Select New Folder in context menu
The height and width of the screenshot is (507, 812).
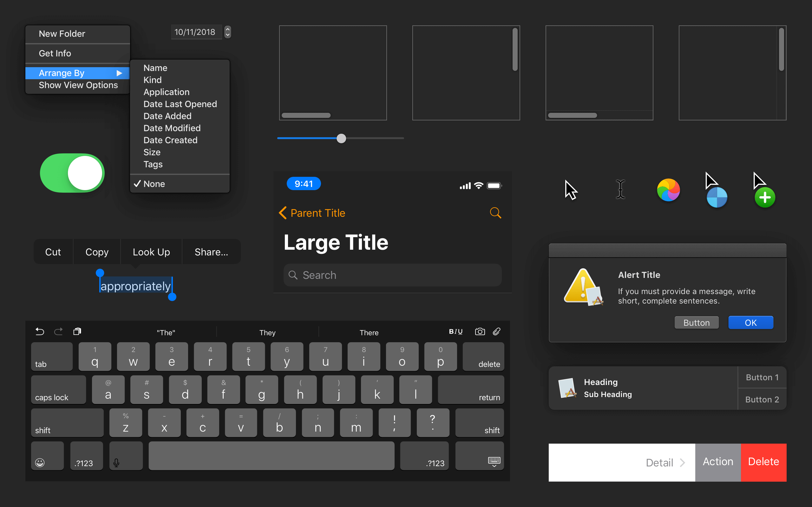click(62, 34)
